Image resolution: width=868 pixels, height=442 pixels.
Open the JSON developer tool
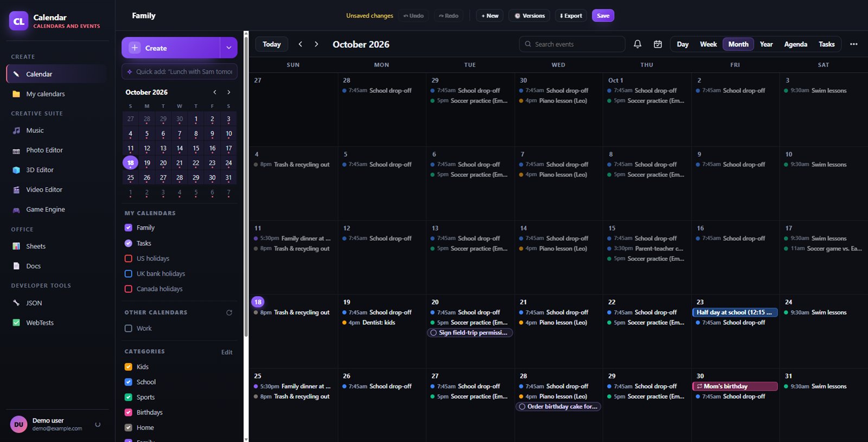(x=57, y=303)
